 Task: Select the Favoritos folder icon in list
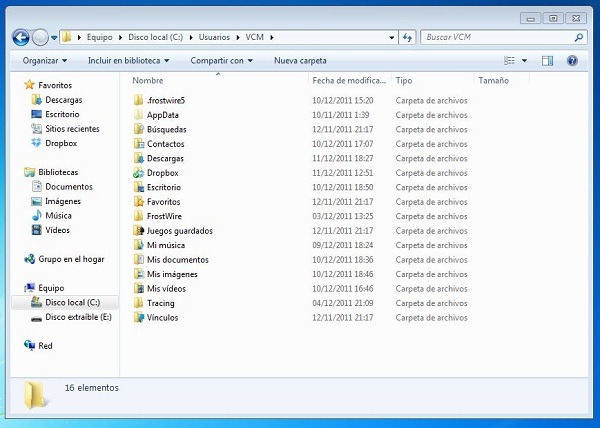coord(139,202)
